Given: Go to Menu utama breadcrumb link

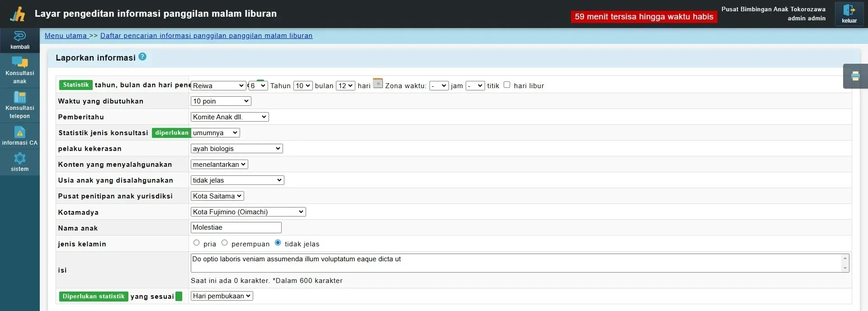Looking at the screenshot, I should click(66, 36).
